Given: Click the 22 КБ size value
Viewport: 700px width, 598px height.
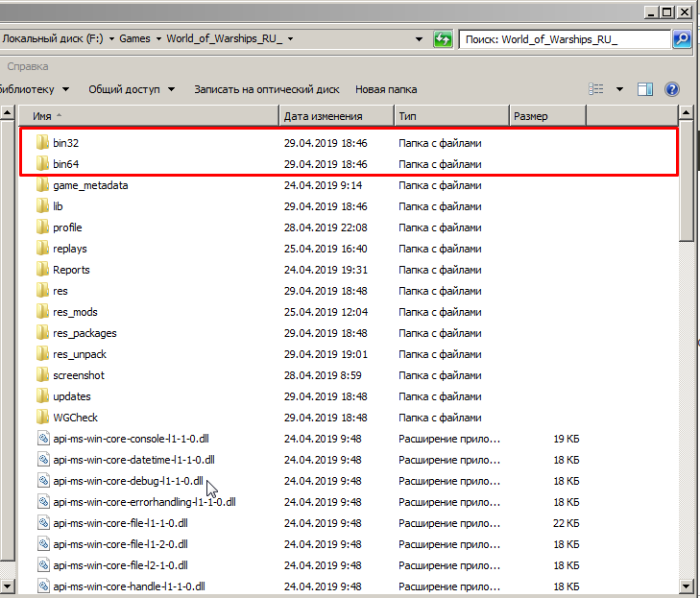Looking at the screenshot, I should pos(567,523).
